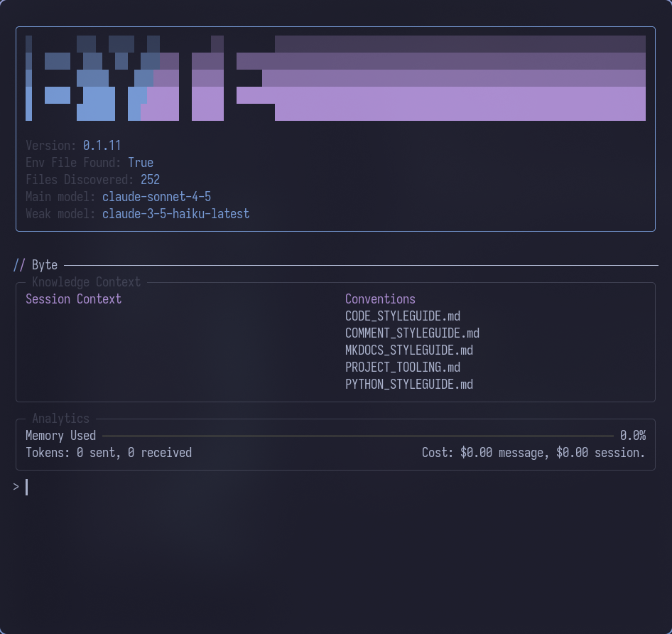The height and width of the screenshot is (634, 672).
Task: Expand the Analytics section
Action: pos(60,418)
